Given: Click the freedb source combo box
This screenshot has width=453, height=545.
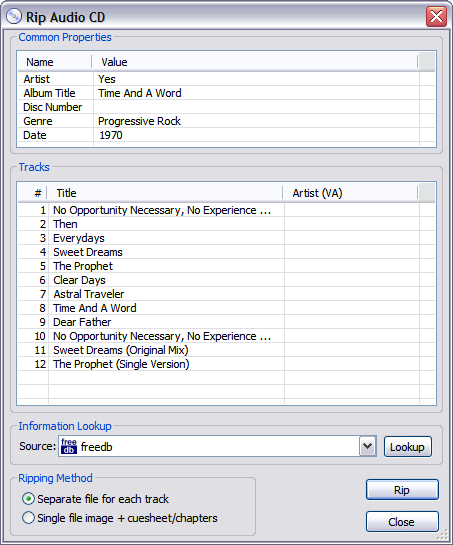Looking at the screenshot, I should [217, 446].
